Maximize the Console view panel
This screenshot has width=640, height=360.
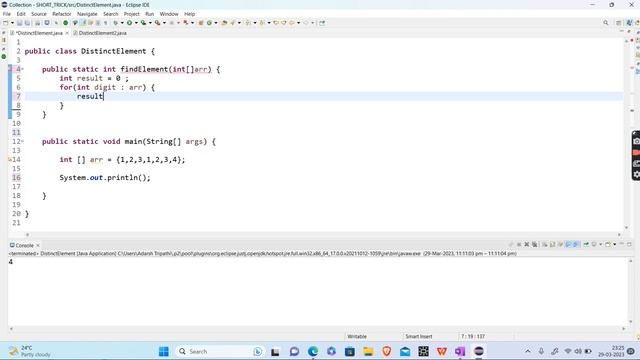coord(629,244)
